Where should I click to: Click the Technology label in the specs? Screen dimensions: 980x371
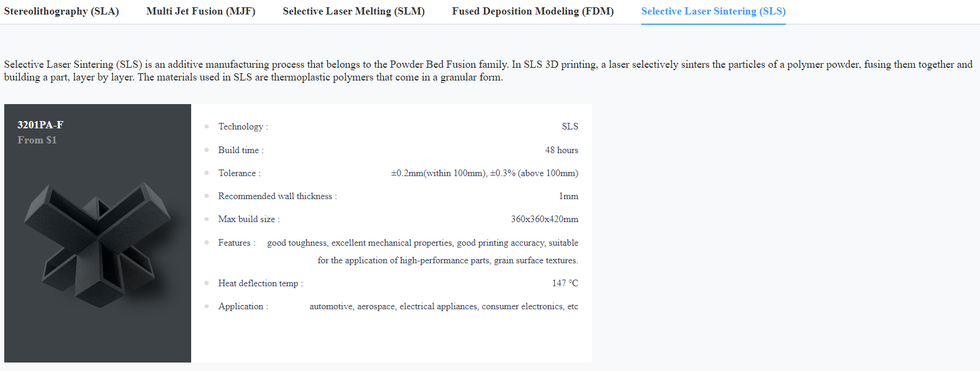tap(243, 126)
